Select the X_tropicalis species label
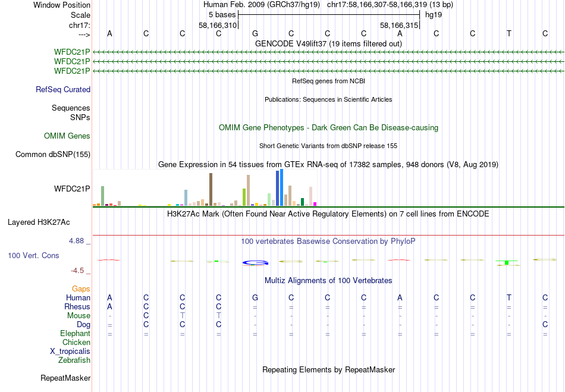This screenshot has width=565, height=392. coord(70,352)
